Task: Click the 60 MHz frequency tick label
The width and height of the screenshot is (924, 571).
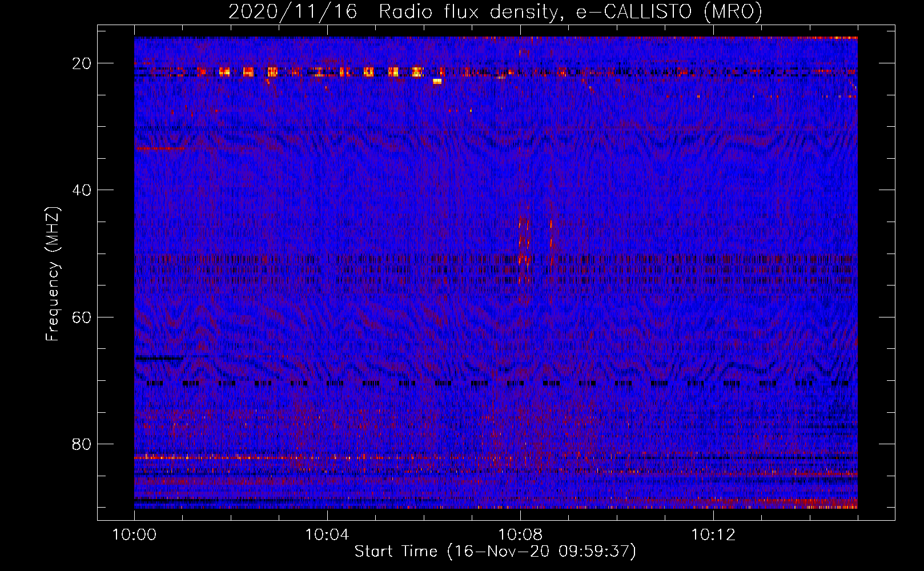Action: [x=82, y=317]
